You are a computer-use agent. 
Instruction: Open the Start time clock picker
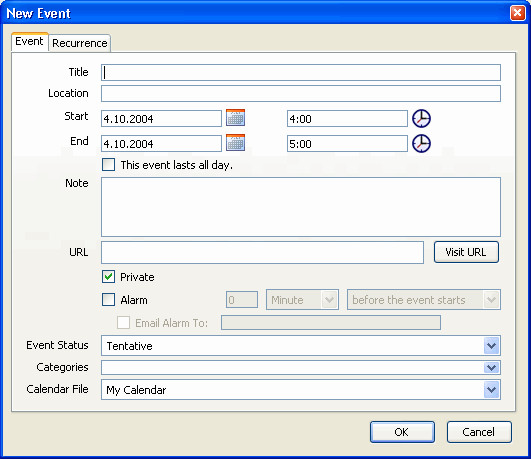click(x=421, y=119)
